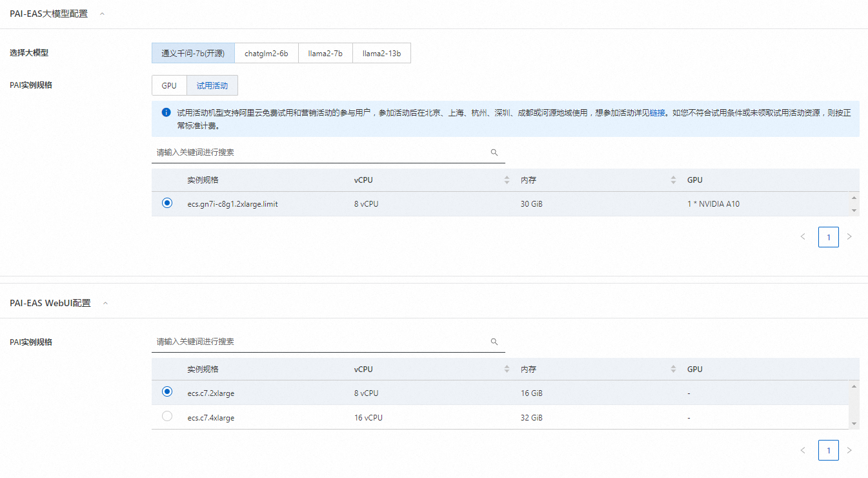Image resolution: width=868 pixels, height=478 pixels.
Task: Sort WebUI table by vCPU
Action: pyautogui.click(x=507, y=369)
